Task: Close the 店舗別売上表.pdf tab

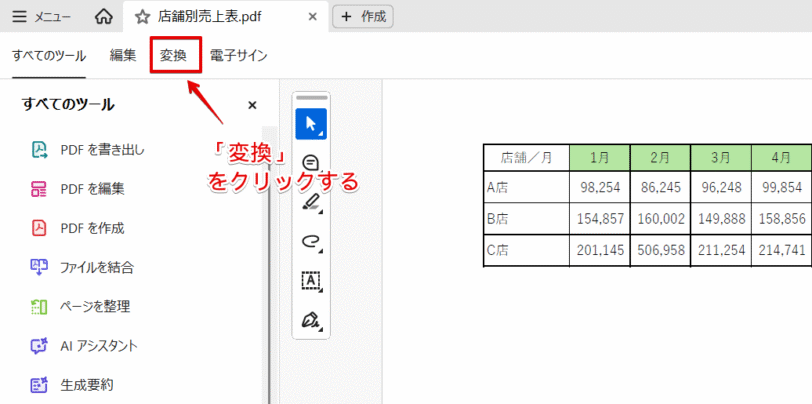Action: pos(312,17)
